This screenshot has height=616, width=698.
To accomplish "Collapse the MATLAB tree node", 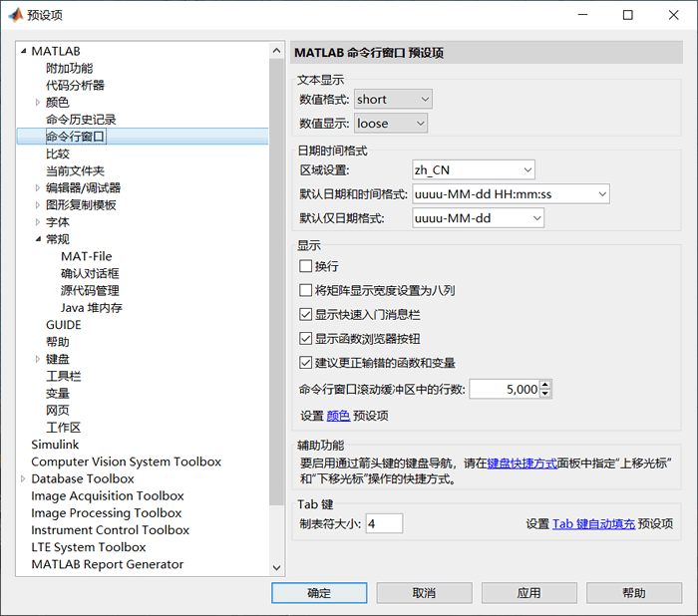I will (x=23, y=51).
